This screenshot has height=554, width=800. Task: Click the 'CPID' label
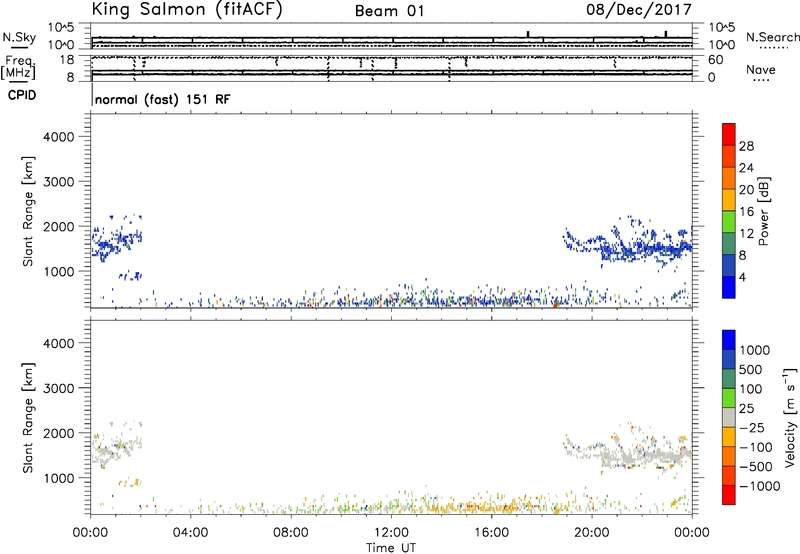[x=22, y=95]
